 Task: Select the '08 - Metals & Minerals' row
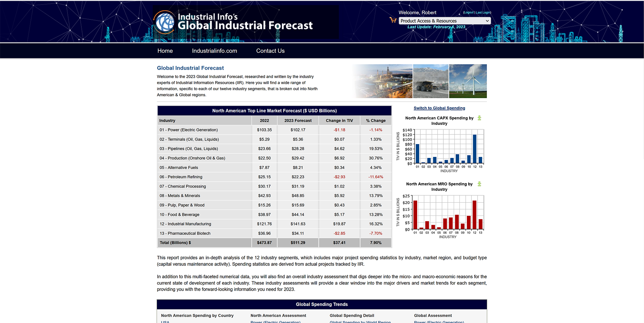click(274, 195)
